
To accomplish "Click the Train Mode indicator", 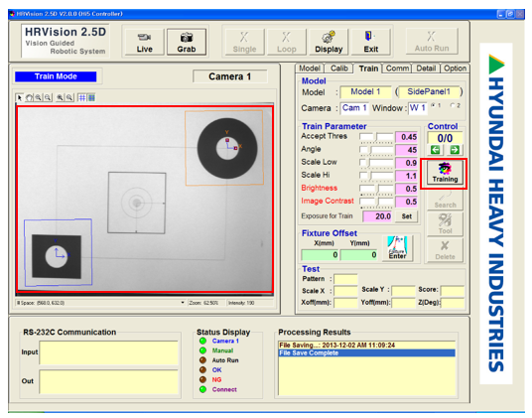I will tap(56, 76).
